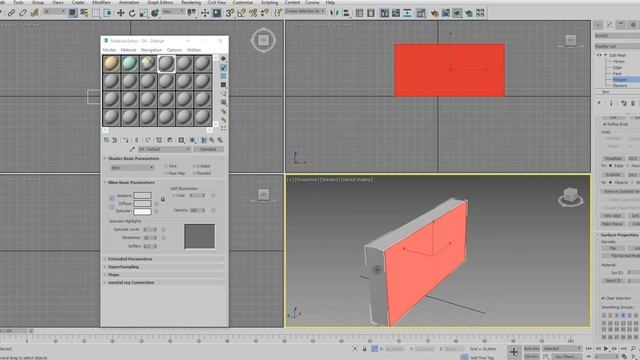Open the Utilities menu in Material Editor

point(194,50)
